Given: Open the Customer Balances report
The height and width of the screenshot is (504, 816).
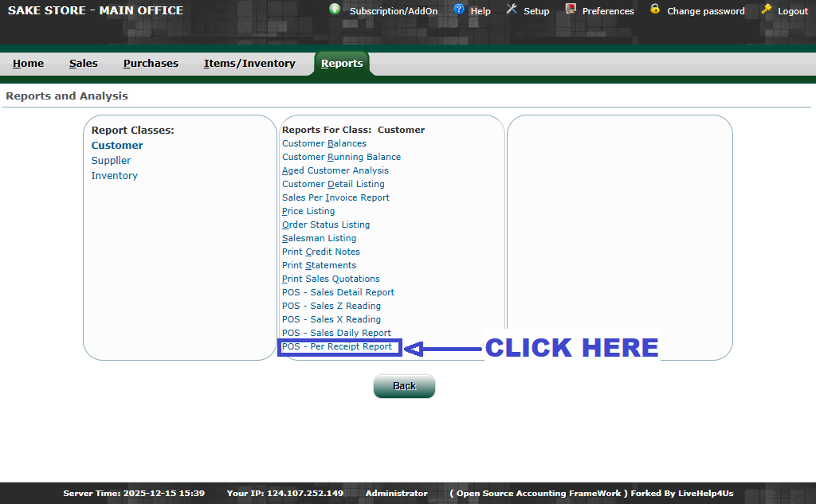Looking at the screenshot, I should point(324,144).
